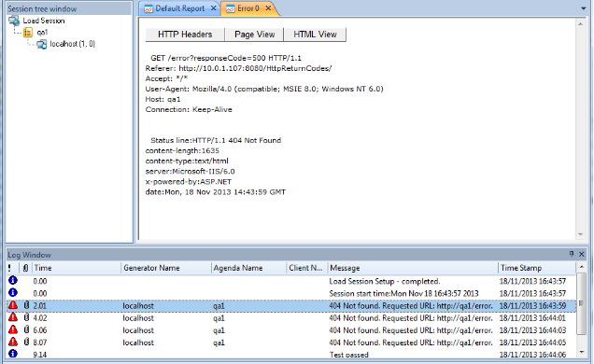Close the Log Window panel

coord(582,254)
